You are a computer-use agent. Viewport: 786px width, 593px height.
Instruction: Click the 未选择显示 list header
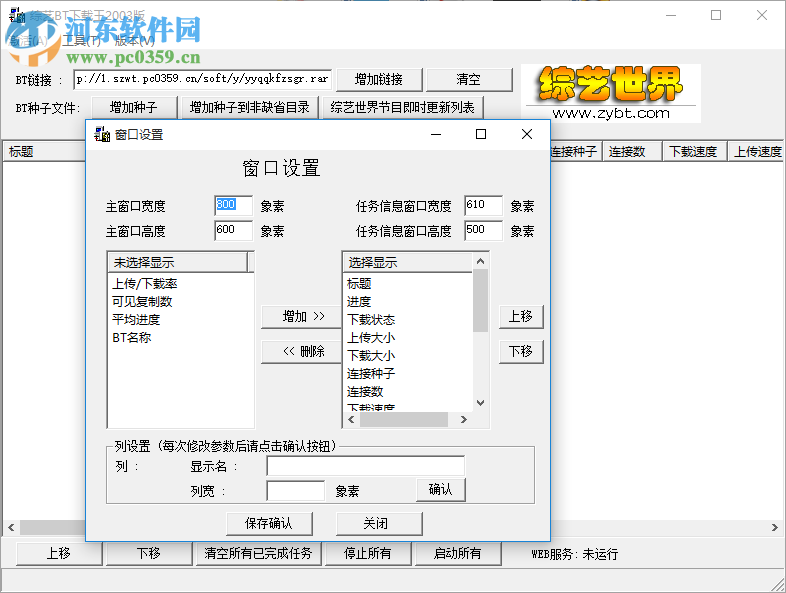pyautogui.click(x=178, y=262)
